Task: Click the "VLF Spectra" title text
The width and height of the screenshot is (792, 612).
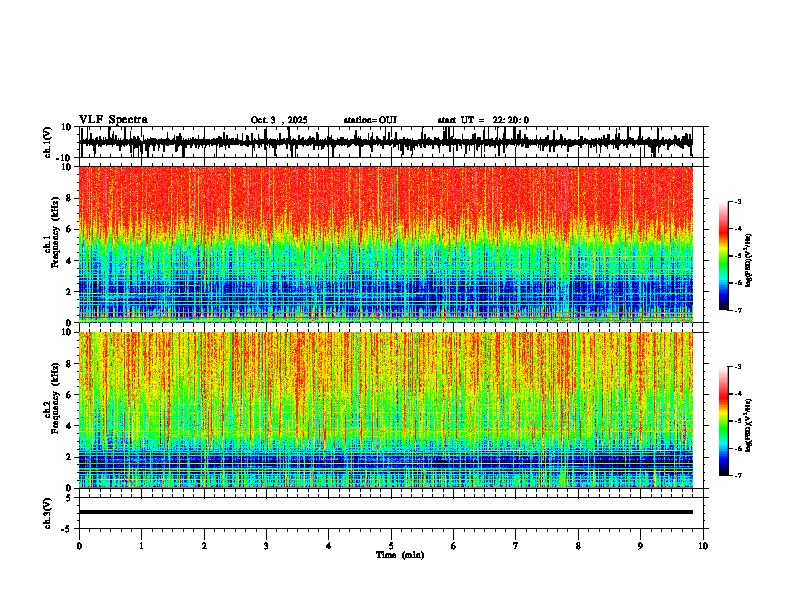Action: [x=113, y=120]
